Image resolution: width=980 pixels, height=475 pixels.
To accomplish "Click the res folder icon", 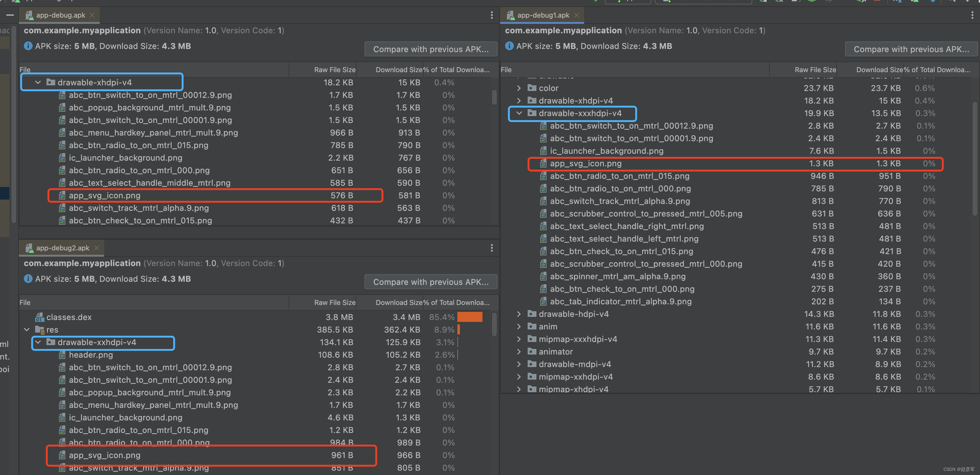I will click(x=40, y=330).
